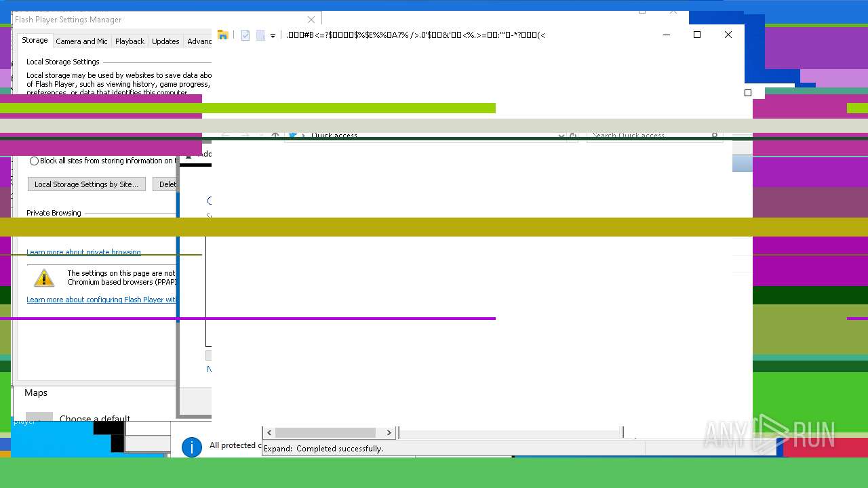Click the Local Storage Settings section heading
Viewport: 868px width, 488px height.
[63, 62]
